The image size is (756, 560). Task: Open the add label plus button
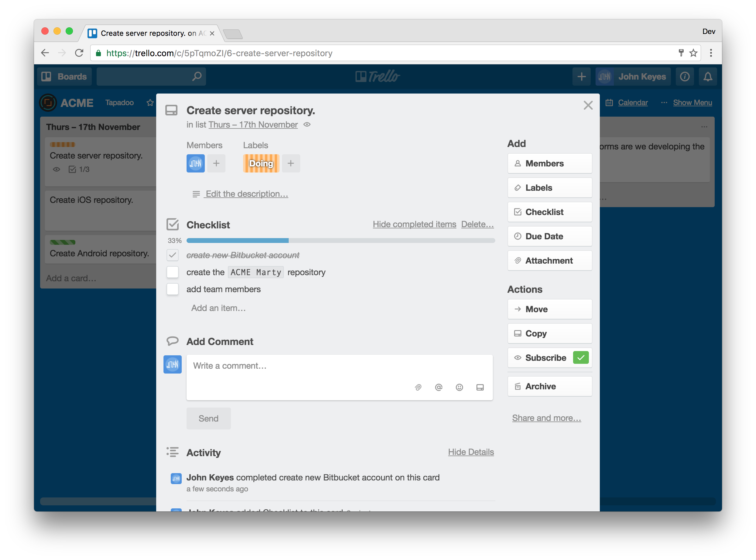pyautogui.click(x=291, y=163)
